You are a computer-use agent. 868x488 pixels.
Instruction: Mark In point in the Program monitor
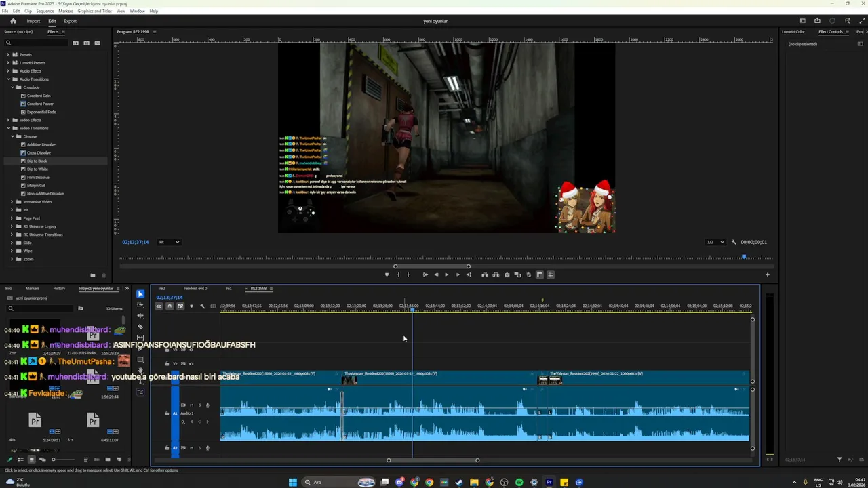398,274
